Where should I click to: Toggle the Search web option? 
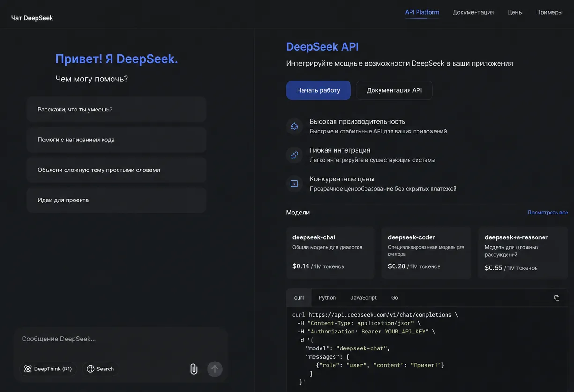pos(100,369)
